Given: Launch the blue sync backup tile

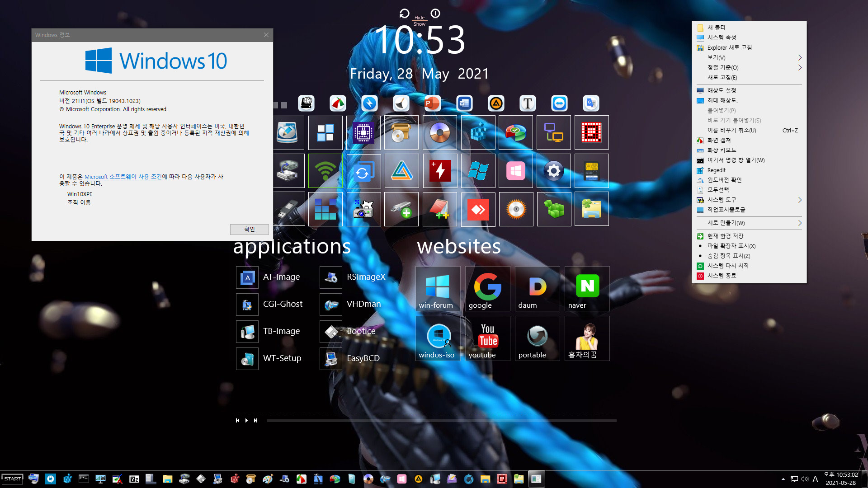Looking at the screenshot, I should click(363, 171).
